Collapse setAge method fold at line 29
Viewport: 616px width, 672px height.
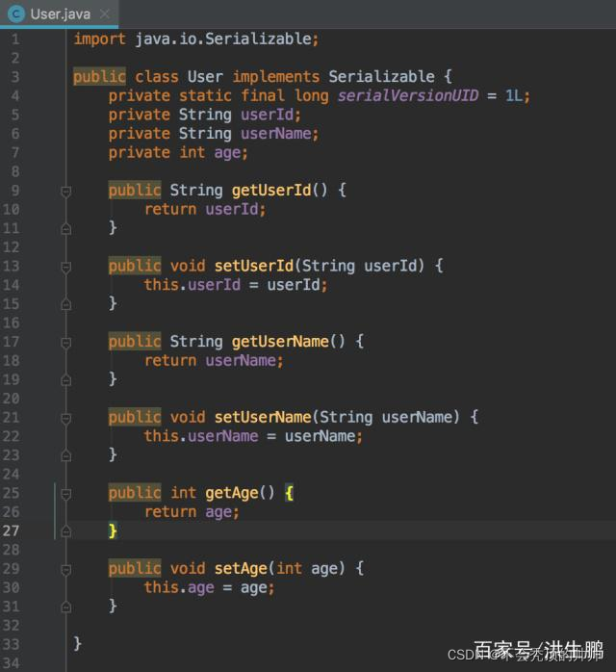pos(66,569)
